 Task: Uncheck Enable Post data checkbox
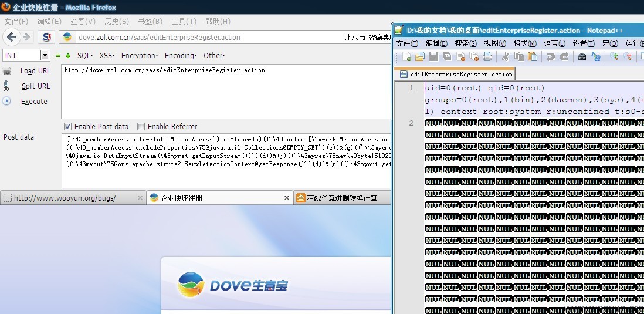point(68,126)
